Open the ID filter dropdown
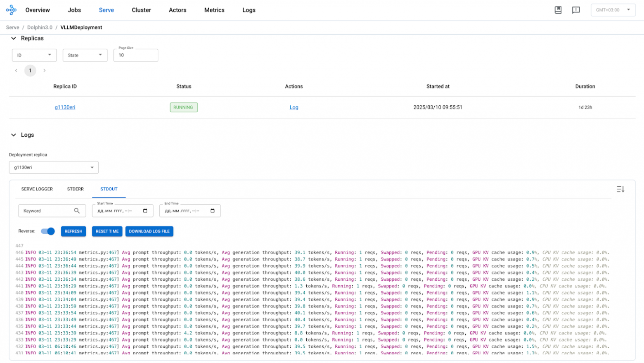 point(34,55)
